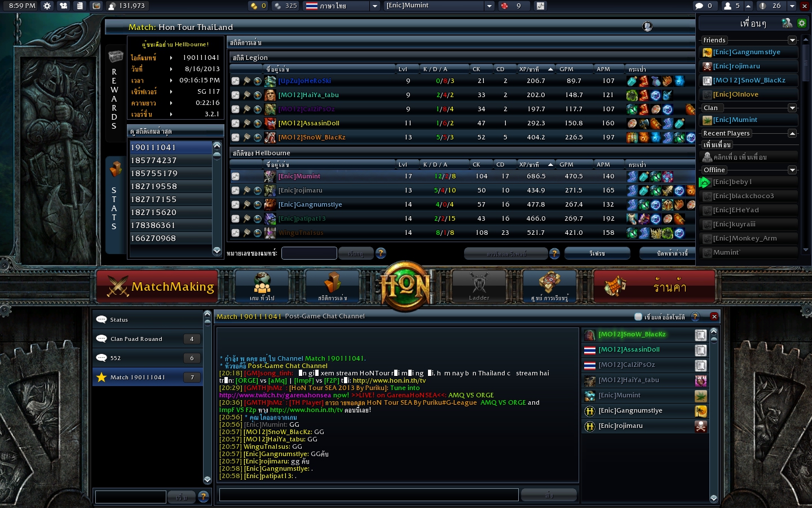The width and height of the screenshot is (812, 508).
Task: Click the round icon in match title bar
Action: 647,27
